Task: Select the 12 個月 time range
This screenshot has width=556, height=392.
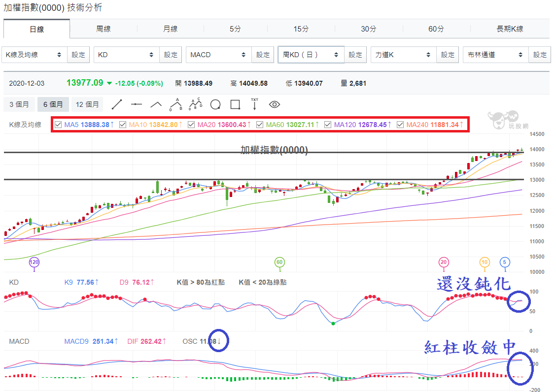Action: click(87, 104)
